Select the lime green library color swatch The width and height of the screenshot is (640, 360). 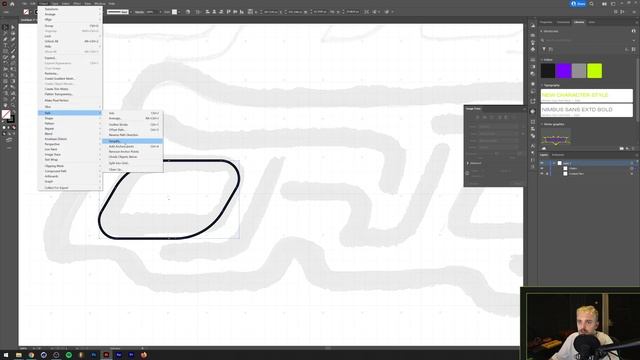coord(594,71)
